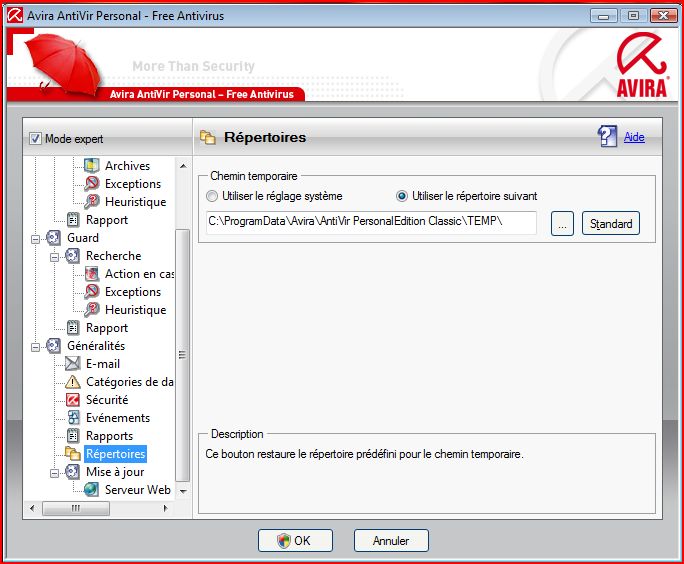The width and height of the screenshot is (684, 564).
Task: Open the Aide help link
Action: tap(634, 137)
